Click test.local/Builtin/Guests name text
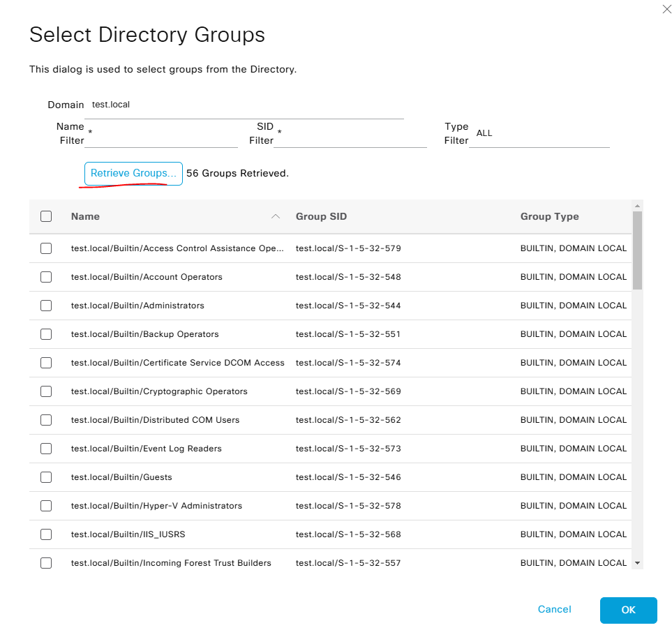Viewport: 672px width, 630px height. 121,477
